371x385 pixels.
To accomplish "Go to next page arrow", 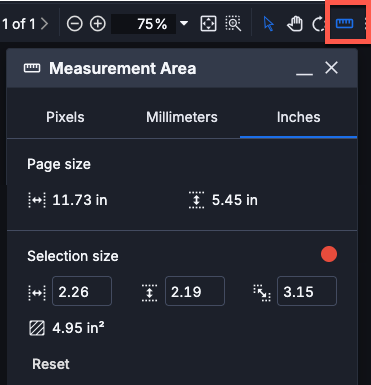I will [44, 24].
